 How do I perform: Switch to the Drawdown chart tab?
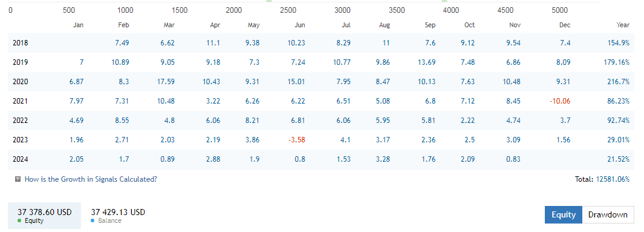coord(608,214)
